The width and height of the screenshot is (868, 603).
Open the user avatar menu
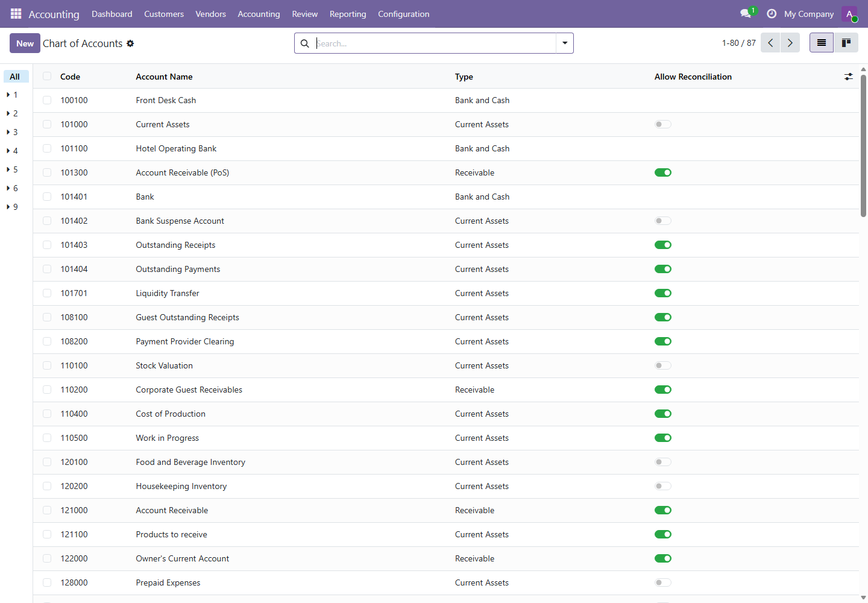click(849, 14)
